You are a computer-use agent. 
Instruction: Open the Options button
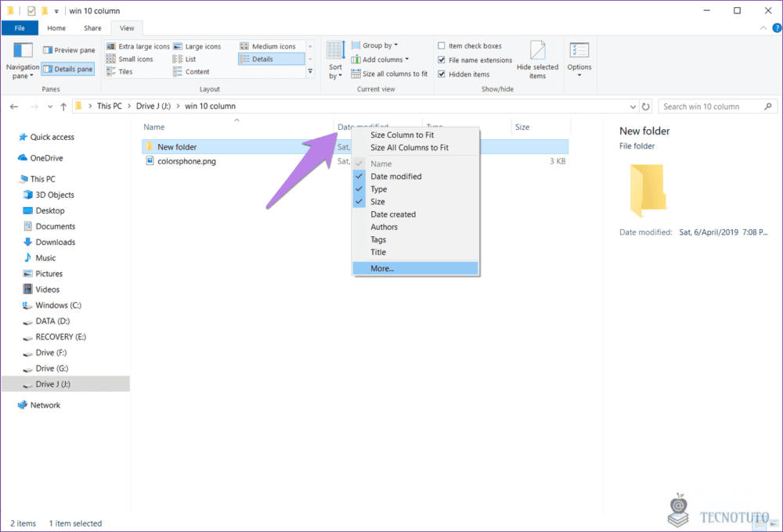[579, 59]
